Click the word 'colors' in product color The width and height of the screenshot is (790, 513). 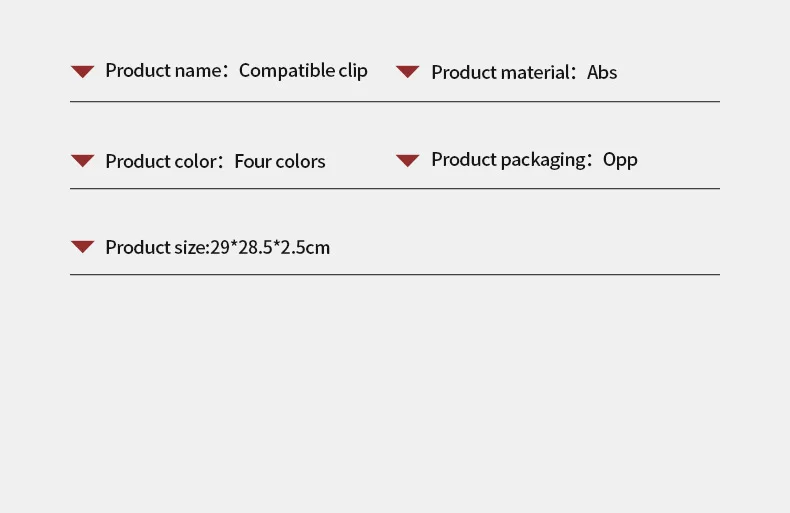(301, 162)
